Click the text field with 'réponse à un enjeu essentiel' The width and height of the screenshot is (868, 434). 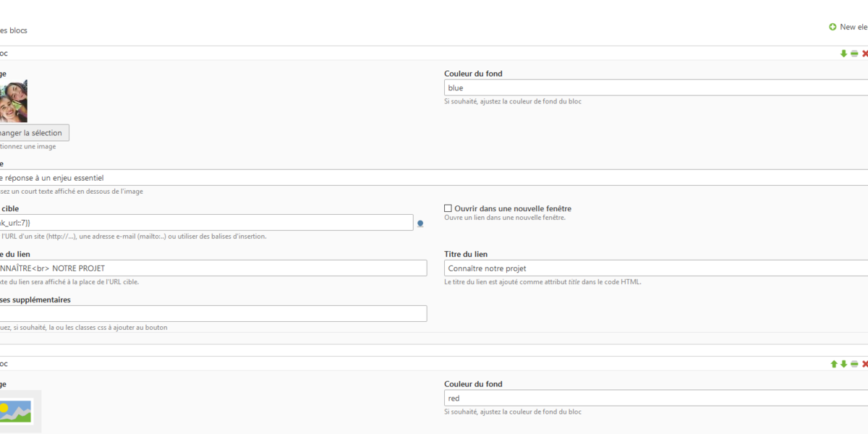point(434,178)
